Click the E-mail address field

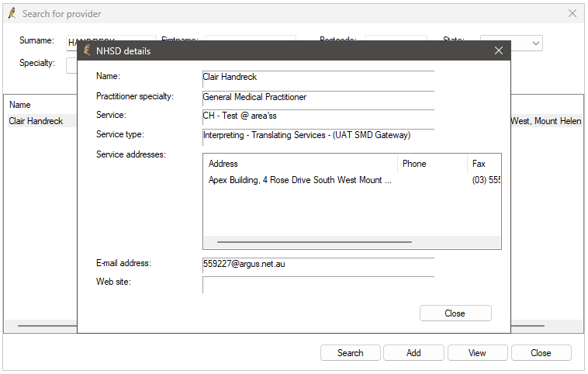(x=318, y=264)
